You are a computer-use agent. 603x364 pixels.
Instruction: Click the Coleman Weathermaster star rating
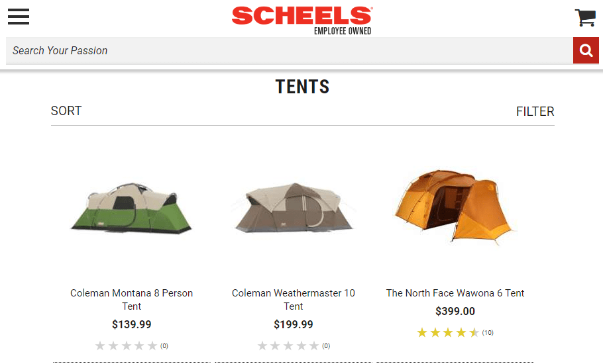288,345
